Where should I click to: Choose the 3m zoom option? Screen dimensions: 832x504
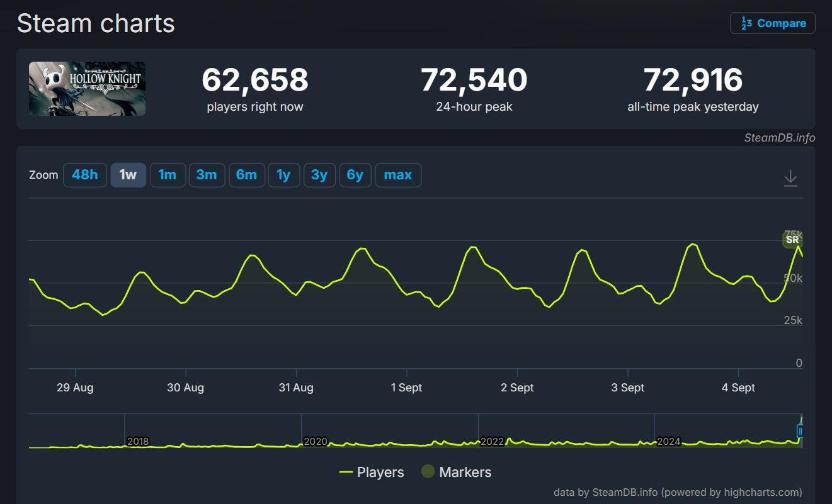point(207,175)
